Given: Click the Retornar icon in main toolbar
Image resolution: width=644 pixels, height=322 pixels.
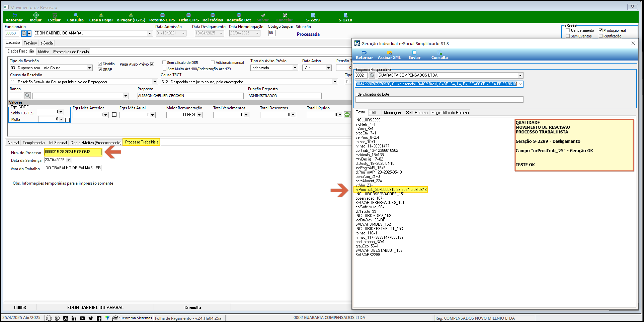Looking at the screenshot, I should tap(14, 15).
